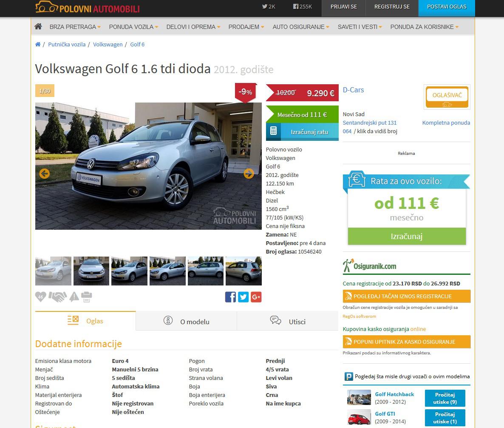Click Pogledaj tačan iznos registracije
Screen dimensions: 504x428
click(x=407, y=296)
